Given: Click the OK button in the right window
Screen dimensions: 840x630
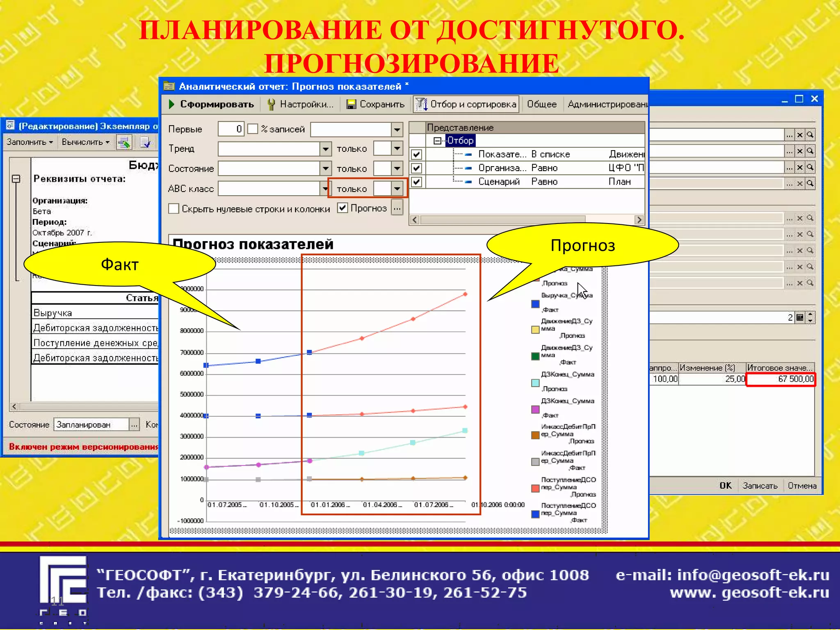Looking at the screenshot, I should 725,486.
